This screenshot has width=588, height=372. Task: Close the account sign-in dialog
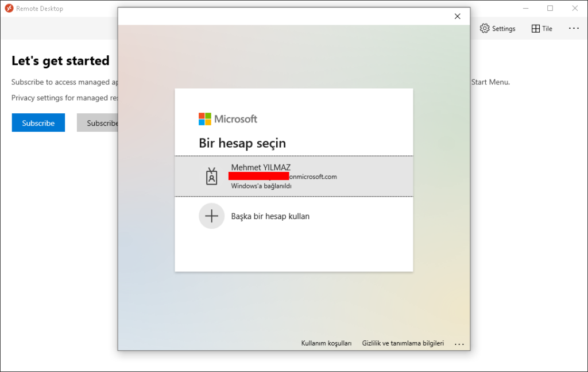point(457,16)
